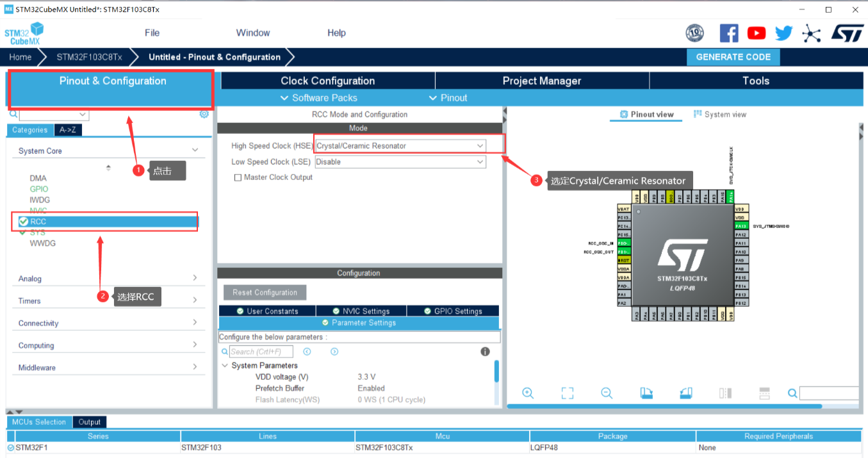The width and height of the screenshot is (868, 458).
Task: Go to previous parameter search result
Action: pos(307,352)
